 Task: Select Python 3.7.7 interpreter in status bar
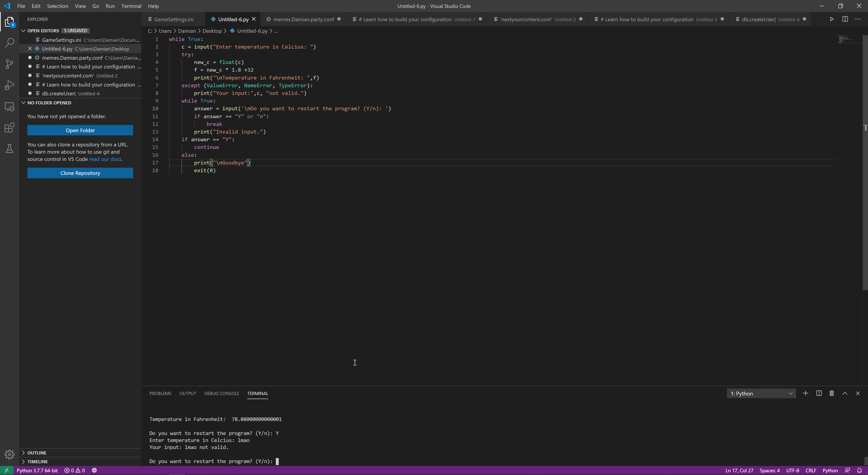coord(37,471)
